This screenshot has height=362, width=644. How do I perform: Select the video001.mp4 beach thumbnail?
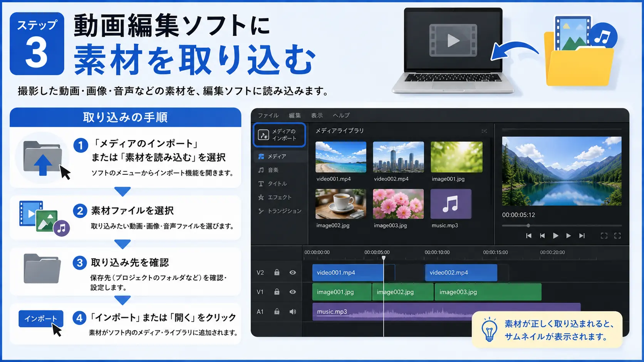coord(341,157)
